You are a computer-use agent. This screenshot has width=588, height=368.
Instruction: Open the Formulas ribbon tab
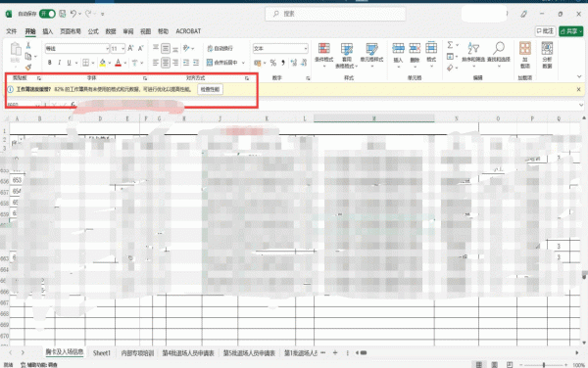pos(93,31)
